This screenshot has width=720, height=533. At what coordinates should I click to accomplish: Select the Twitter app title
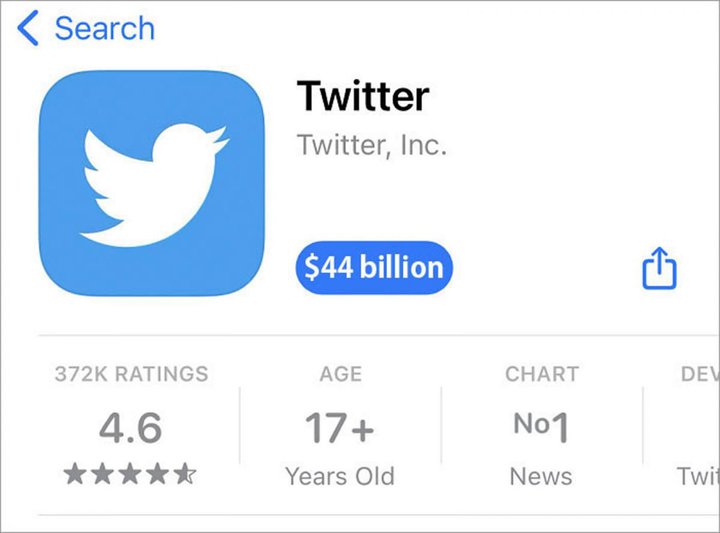pyautogui.click(x=363, y=96)
